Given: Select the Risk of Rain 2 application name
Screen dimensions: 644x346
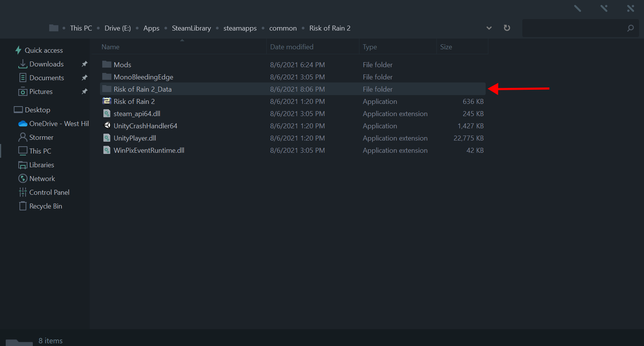Looking at the screenshot, I should pyautogui.click(x=134, y=102).
